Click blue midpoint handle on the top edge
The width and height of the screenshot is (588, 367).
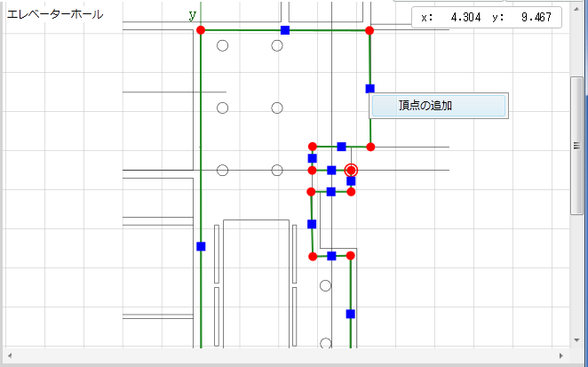click(285, 30)
